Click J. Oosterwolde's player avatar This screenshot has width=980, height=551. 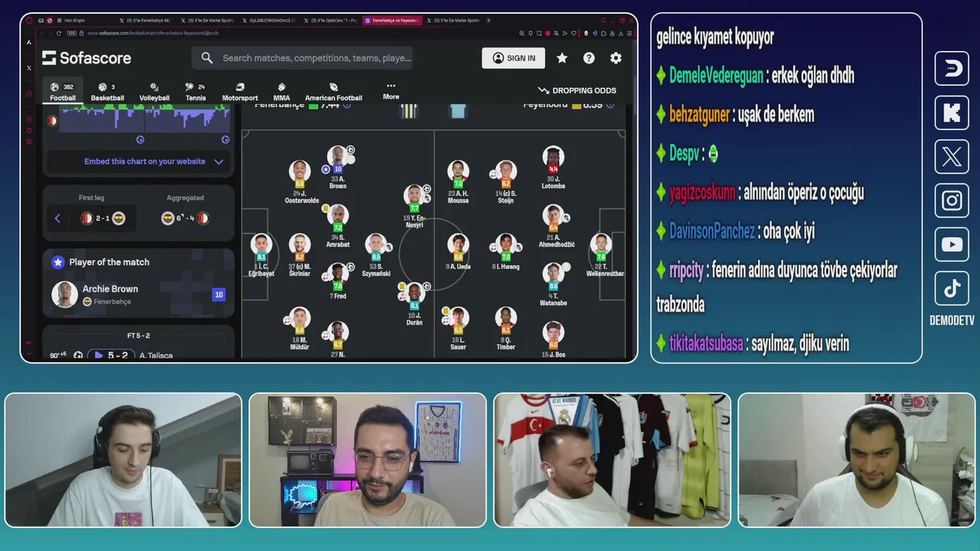(299, 171)
